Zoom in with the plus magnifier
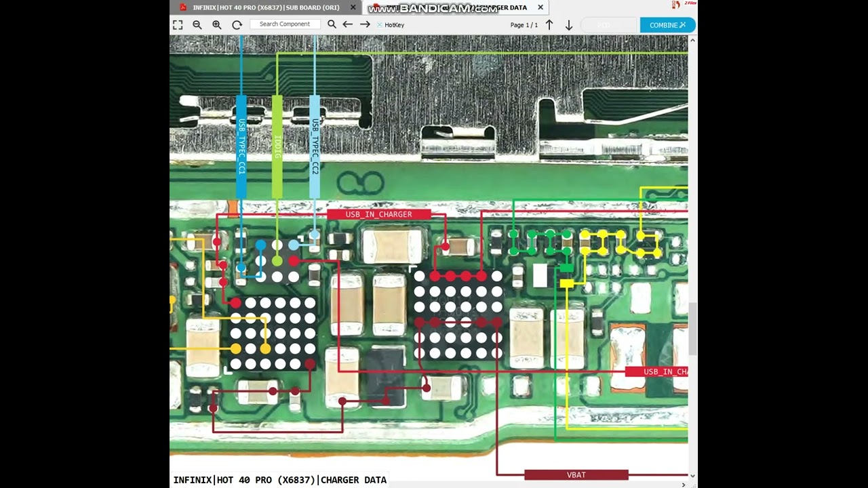This screenshot has height=488, width=868. click(x=217, y=24)
